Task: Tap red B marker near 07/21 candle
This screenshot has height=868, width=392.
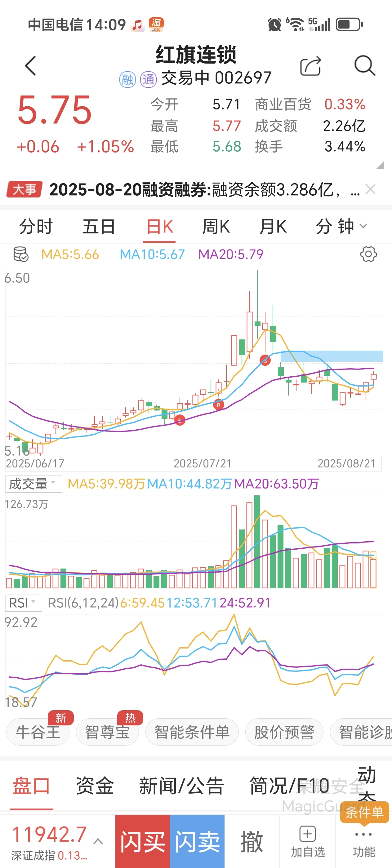Action: click(x=218, y=405)
